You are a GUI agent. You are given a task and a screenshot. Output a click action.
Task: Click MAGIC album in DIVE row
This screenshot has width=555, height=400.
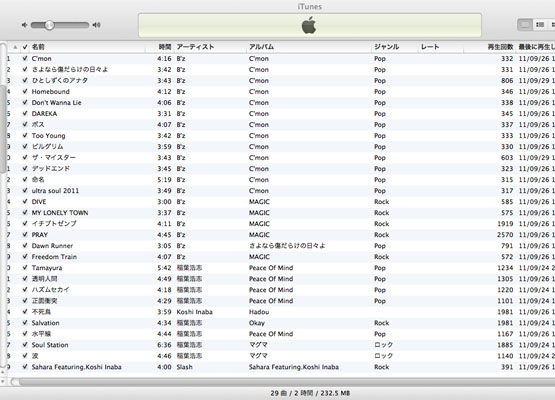tap(259, 201)
